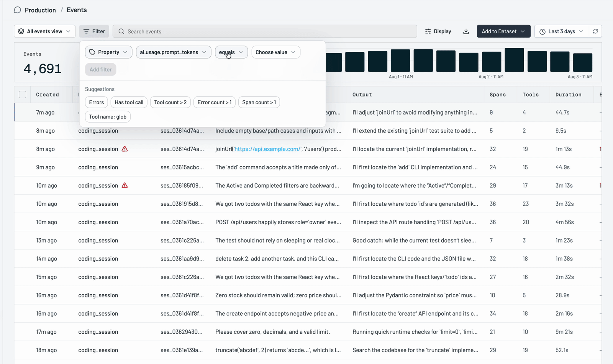Apply the Tool name: glob suggestion
Viewport: 613px width, 364px height.
pyautogui.click(x=108, y=117)
